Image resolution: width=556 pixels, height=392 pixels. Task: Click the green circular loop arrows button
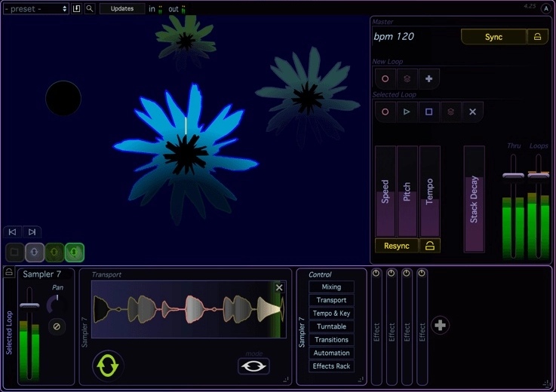click(108, 366)
